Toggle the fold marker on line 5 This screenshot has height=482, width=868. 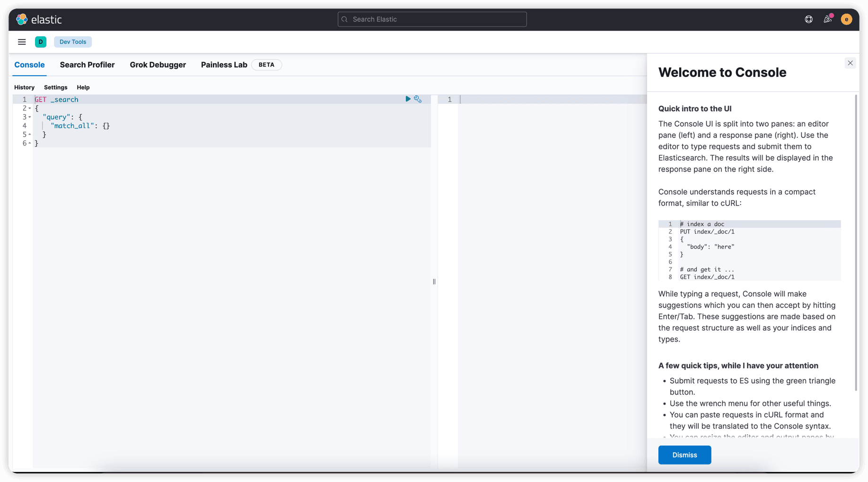point(29,135)
